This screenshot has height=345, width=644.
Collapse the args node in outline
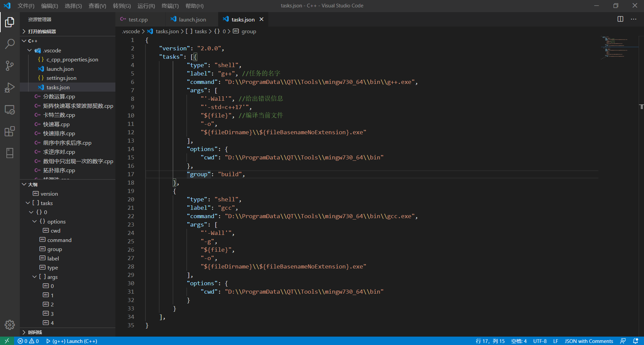coord(35,277)
